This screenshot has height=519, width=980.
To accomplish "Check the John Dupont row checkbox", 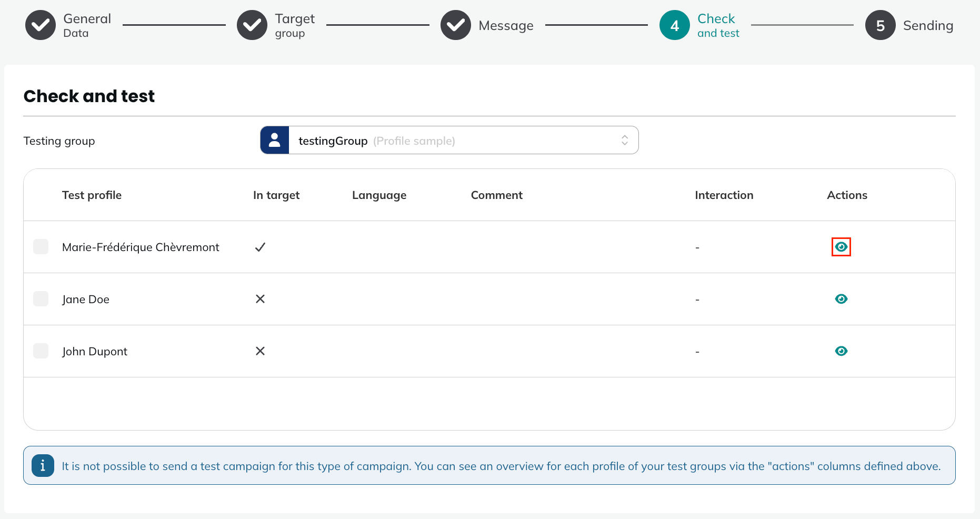I will 41,351.
